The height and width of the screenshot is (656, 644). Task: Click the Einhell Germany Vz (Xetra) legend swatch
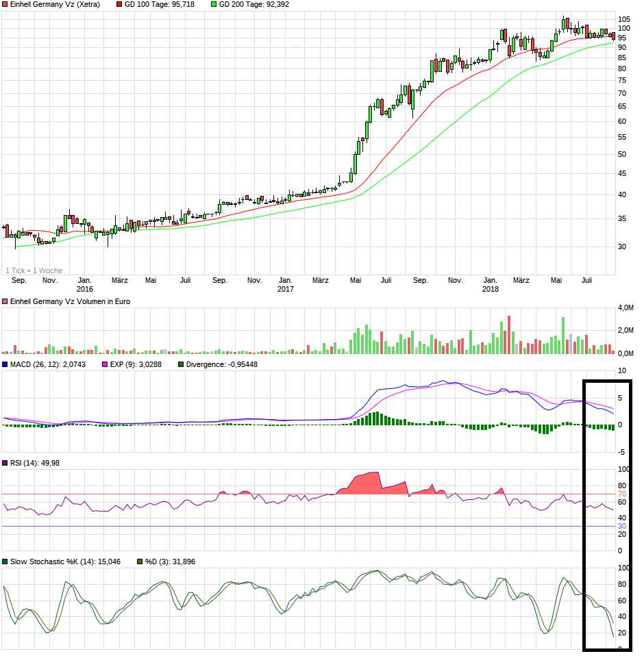[x=5, y=4]
